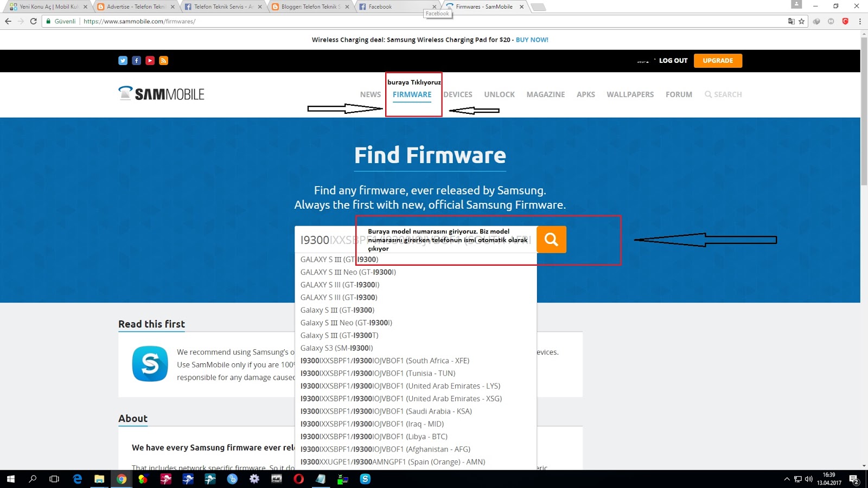Visit the FORUM navigation link
Image resolution: width=868 pixels, height=488 pixels.
tap(679, 94)
